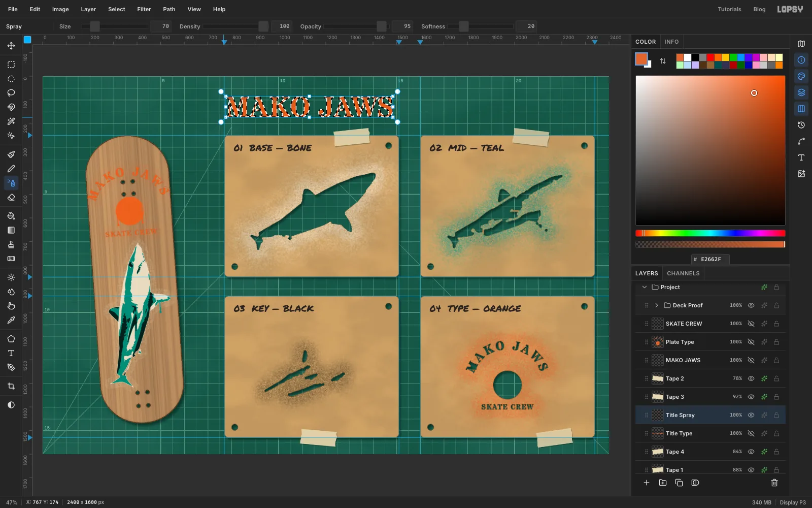The height and width of the screenshot is (508, 812).
Task: Pick the white swatch in palette
Action: (x=688, y=57)
